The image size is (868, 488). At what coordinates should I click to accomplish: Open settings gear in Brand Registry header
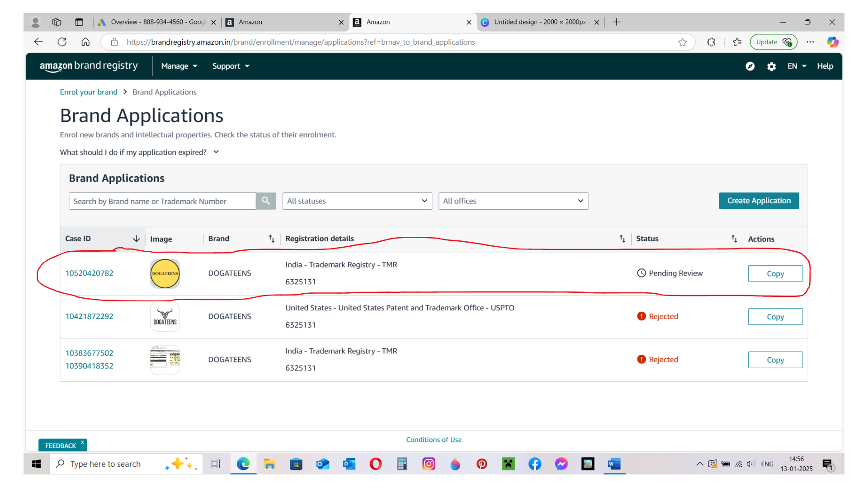click(x=771, y=66)
